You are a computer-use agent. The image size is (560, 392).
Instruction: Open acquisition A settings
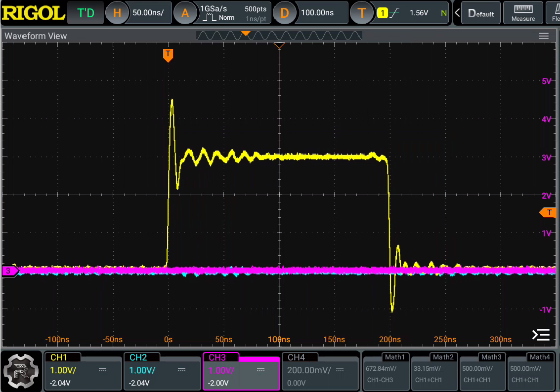click(185, 13)
